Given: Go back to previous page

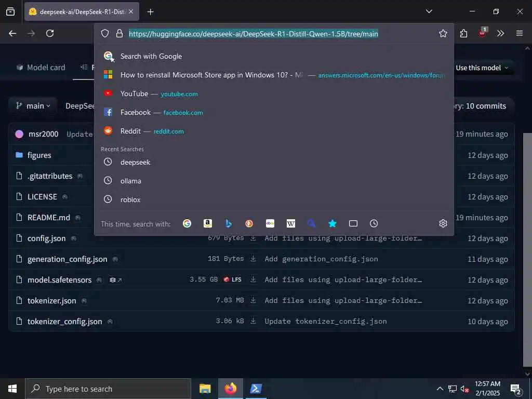Looking at the screenshot, I should [x=12, y=33].
